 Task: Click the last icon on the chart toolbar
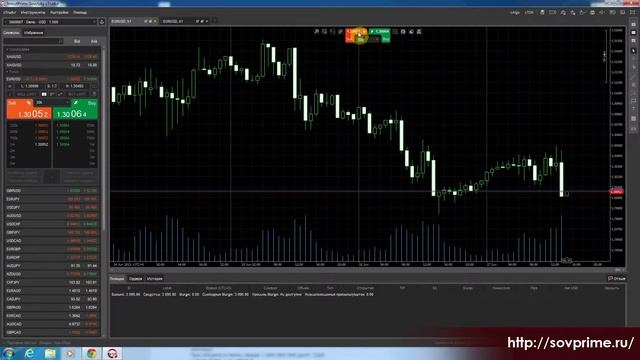coord(419,31)
